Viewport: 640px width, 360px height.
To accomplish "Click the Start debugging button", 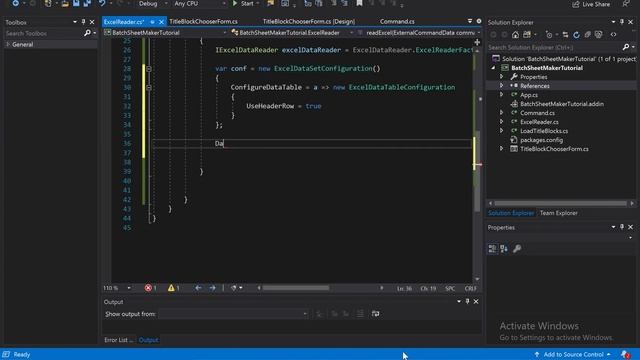I will coord(243,4).
